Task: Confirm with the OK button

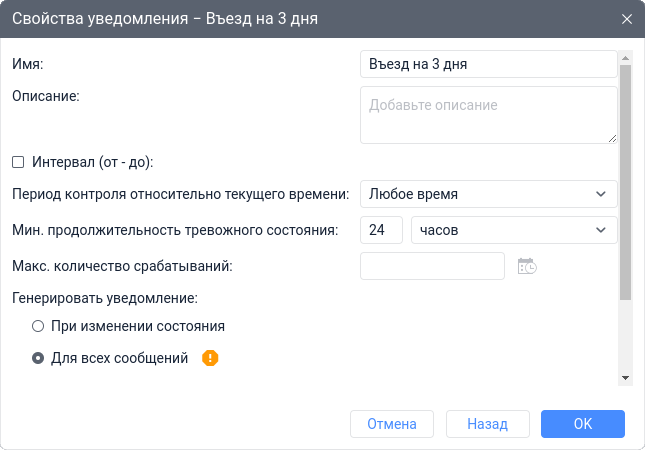Action: (x=583, y=424)
